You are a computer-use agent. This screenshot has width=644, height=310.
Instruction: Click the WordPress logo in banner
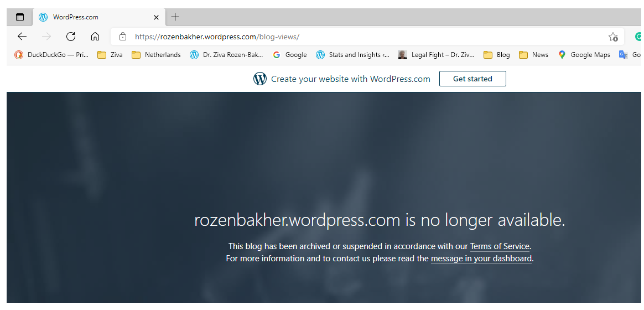(x=260, y=79)
